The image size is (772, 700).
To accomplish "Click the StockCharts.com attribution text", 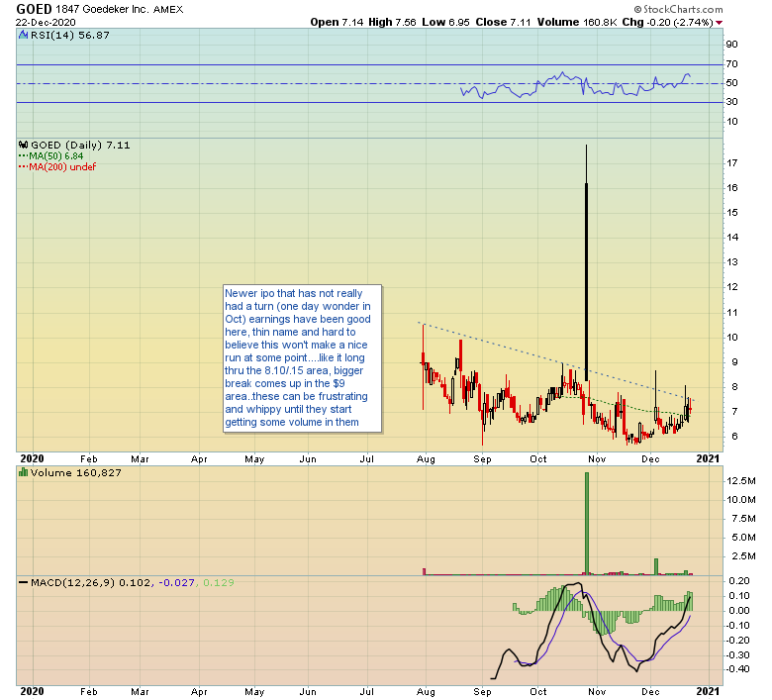I will [679, 9].
